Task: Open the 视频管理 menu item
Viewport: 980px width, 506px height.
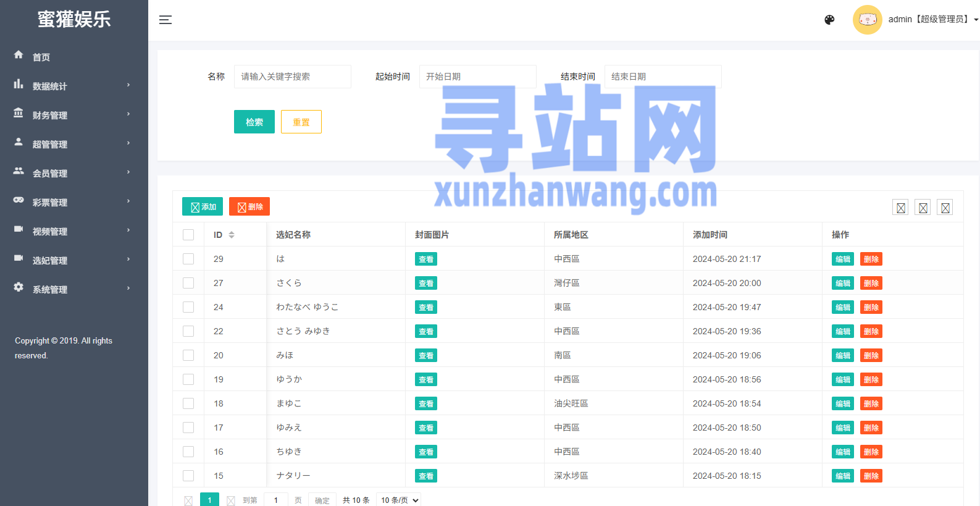Action: (x=50, y=231)
